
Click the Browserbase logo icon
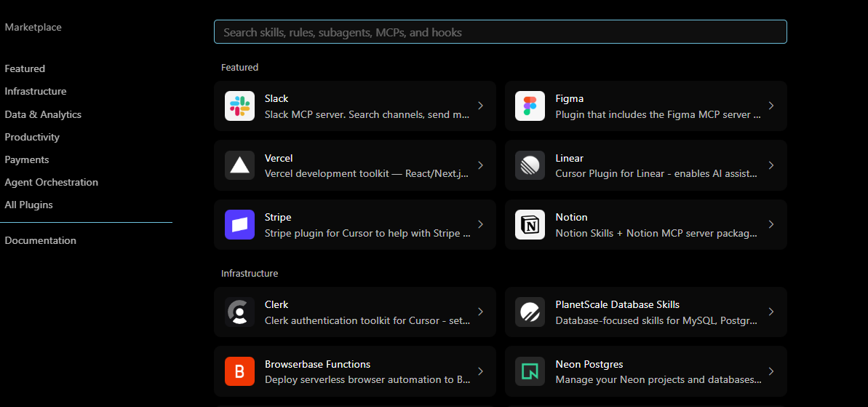(x=239, y=371)
